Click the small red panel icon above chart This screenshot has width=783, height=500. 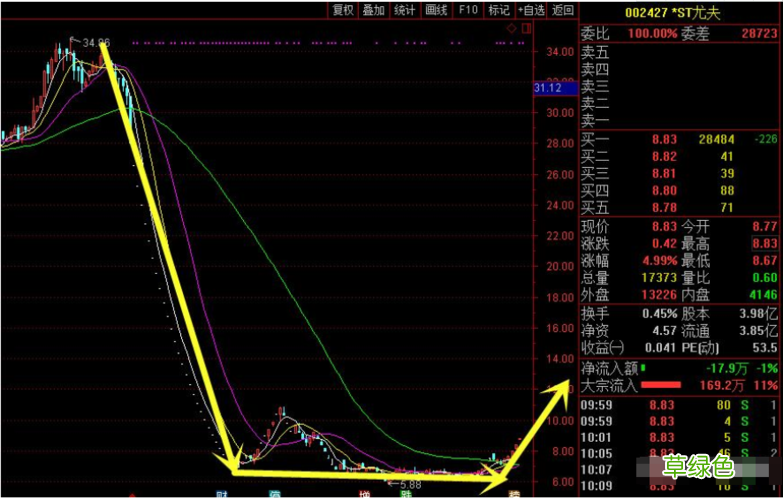tap(521, 29)
